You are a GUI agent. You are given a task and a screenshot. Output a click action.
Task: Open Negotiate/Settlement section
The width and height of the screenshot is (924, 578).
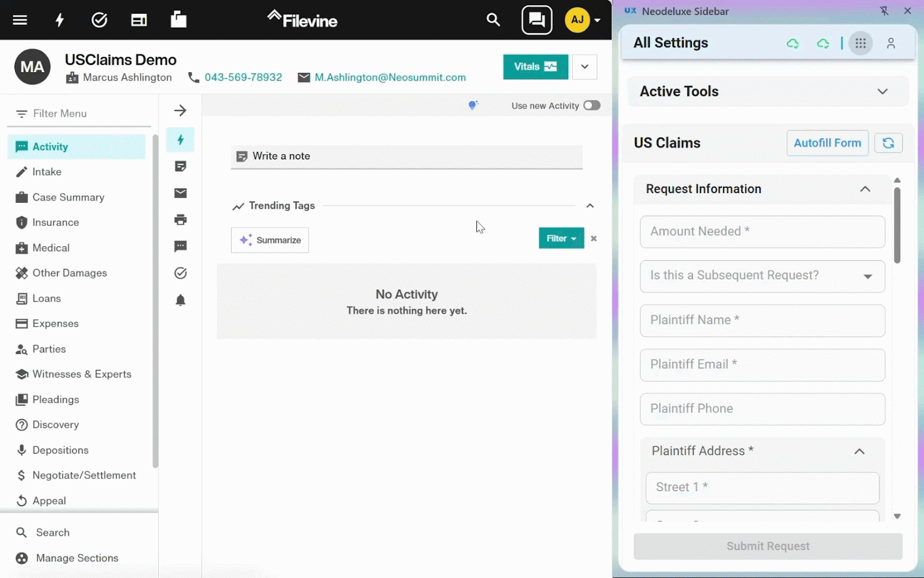click(76, 475)
